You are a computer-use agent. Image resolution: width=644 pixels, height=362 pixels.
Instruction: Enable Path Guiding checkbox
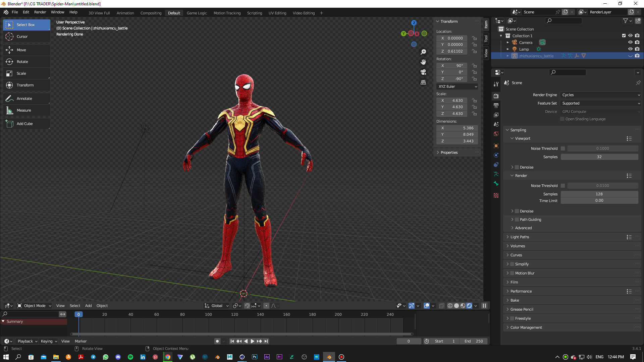[x=517, y=220]
